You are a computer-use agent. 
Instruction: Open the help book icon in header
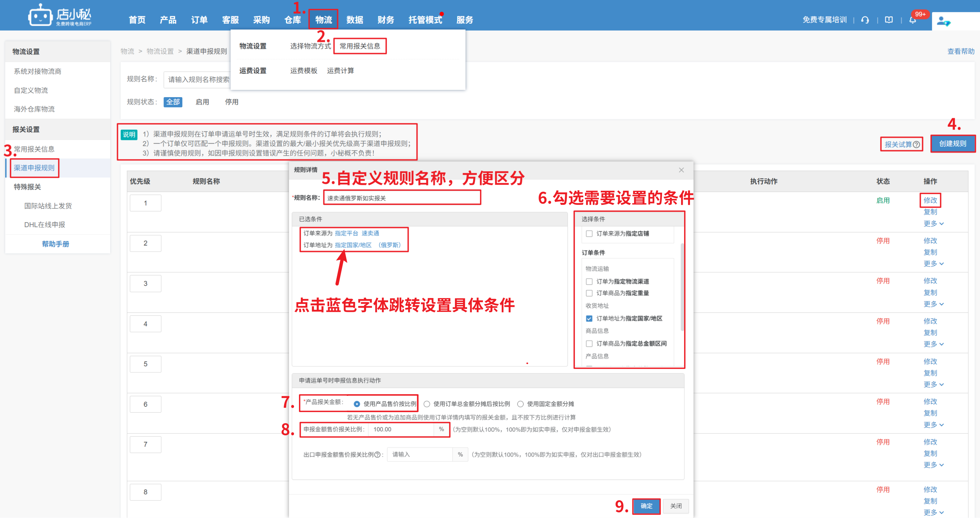point(889,20)
